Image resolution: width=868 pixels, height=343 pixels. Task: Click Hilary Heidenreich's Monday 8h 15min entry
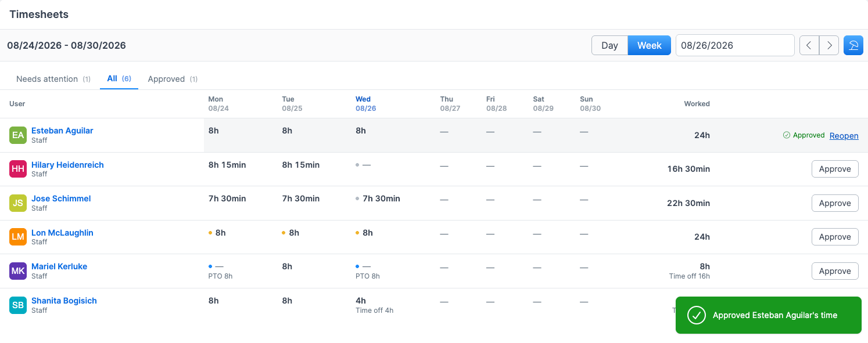pyautogui.click(x=227, y=165)
